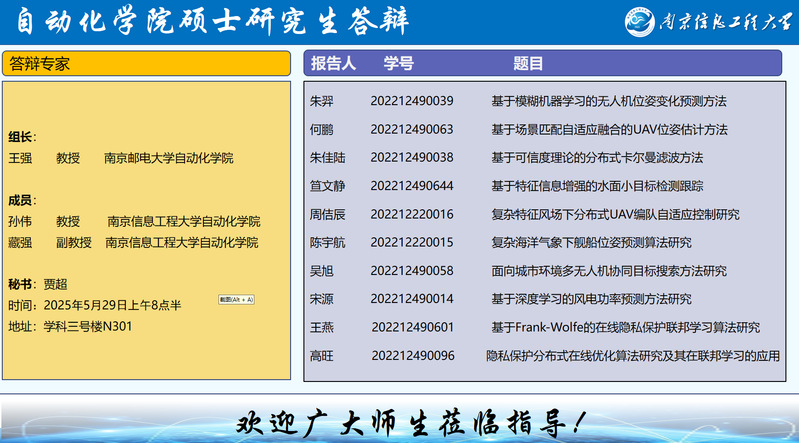Click the 题目 column header
799x443 pixels.
pos(528,64)
